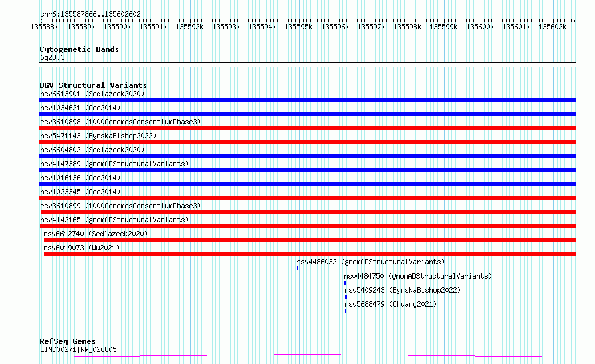Screen dimensions: 595x364
Task: Click the 135599k ruler label
Action: (x=443, y=27)
